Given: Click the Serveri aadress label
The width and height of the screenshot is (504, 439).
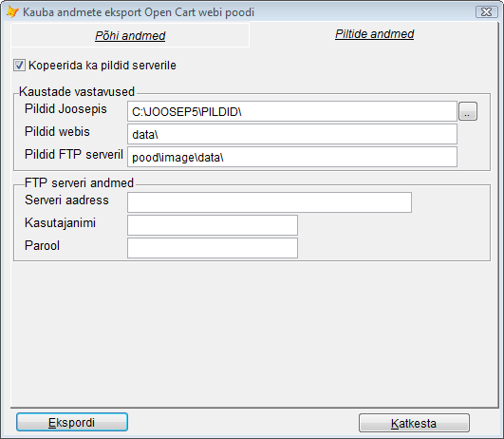Looking at the screenshot, I should point(66,200).
